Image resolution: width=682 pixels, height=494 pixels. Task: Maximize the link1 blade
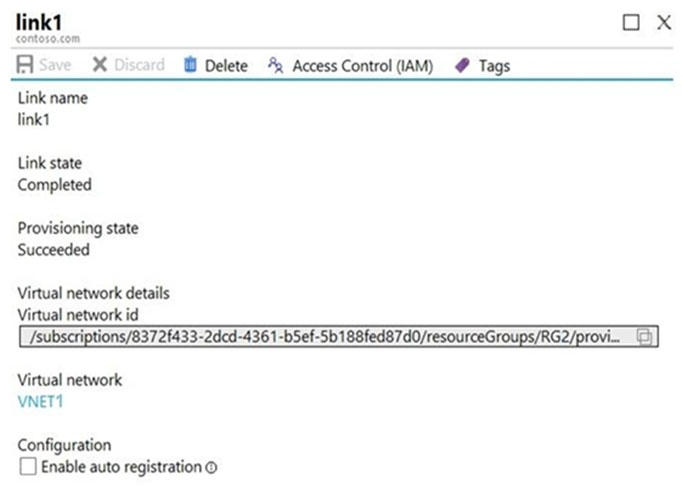(631, 22)
